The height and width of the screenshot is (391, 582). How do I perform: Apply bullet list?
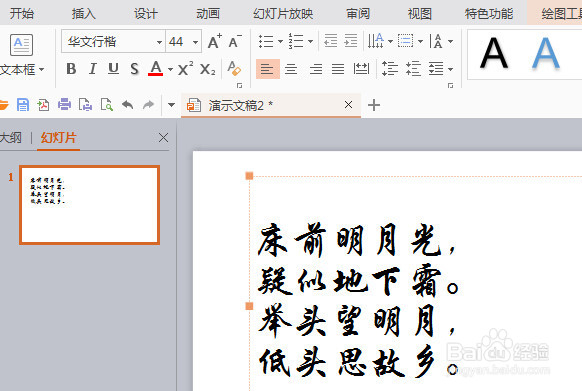[266, 41]
